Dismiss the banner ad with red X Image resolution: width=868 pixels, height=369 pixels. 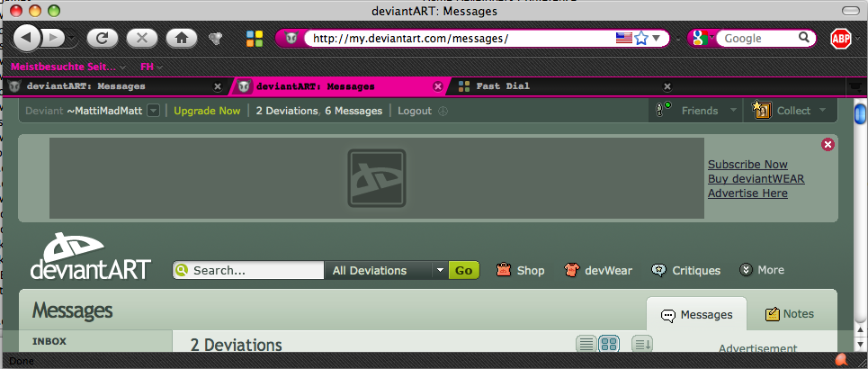click(828, 145)
